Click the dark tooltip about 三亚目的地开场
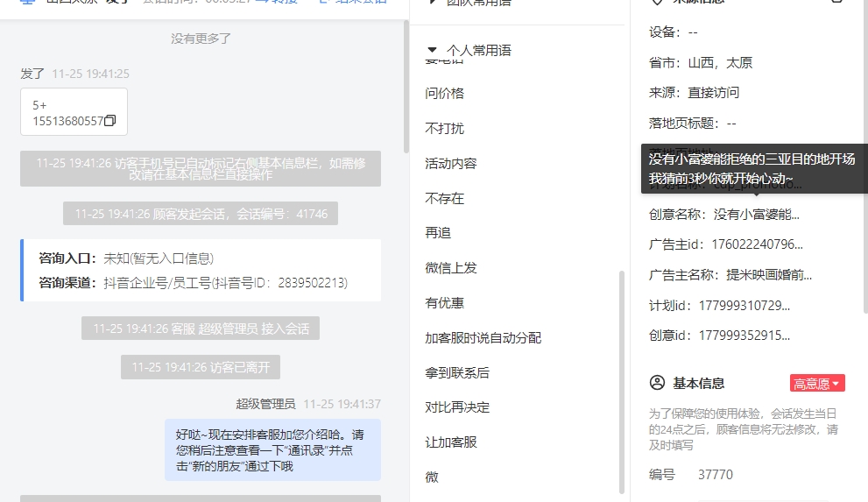The width and height of the screenshot is (868, 502). 754,169
